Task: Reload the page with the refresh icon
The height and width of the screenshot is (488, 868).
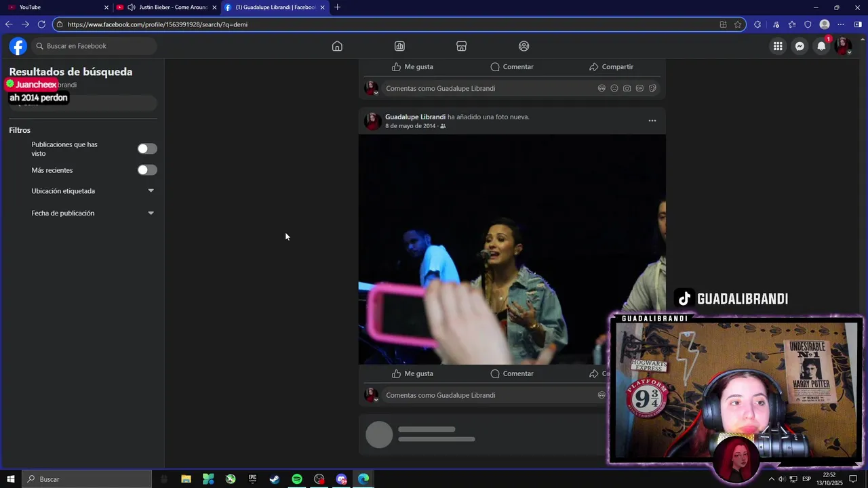Action: coord(41,24)
